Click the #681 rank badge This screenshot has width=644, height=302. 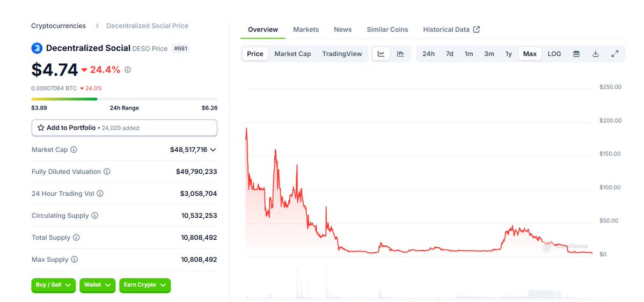click(181, 49)
